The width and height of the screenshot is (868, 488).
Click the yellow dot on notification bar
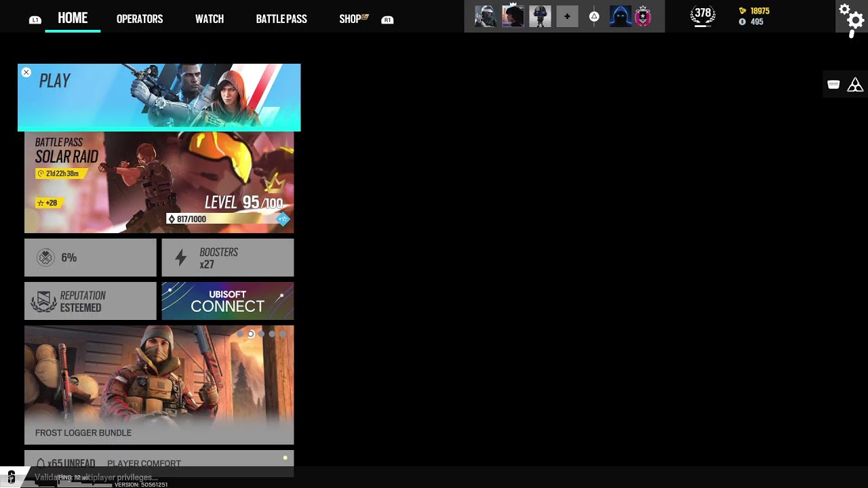[285, 458]
